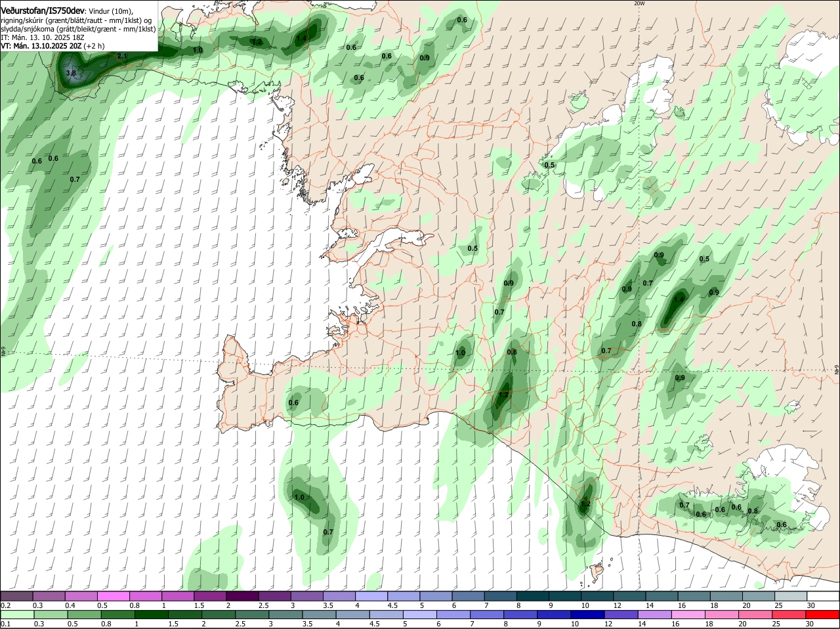This screenshot has width=840, height=629.
Task: Pick the rain swatch between 20 and 25
Action: tap(756, 615)
